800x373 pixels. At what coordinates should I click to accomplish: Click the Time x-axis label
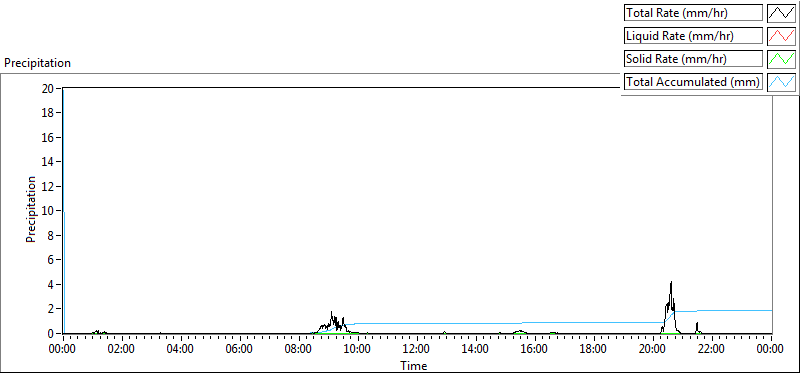pos(414,365)
